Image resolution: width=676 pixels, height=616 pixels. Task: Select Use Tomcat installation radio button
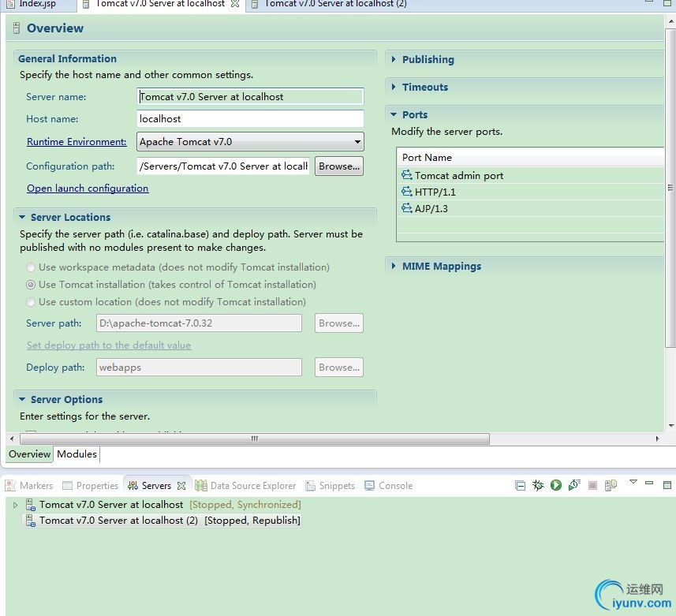(x=31, y=285)
